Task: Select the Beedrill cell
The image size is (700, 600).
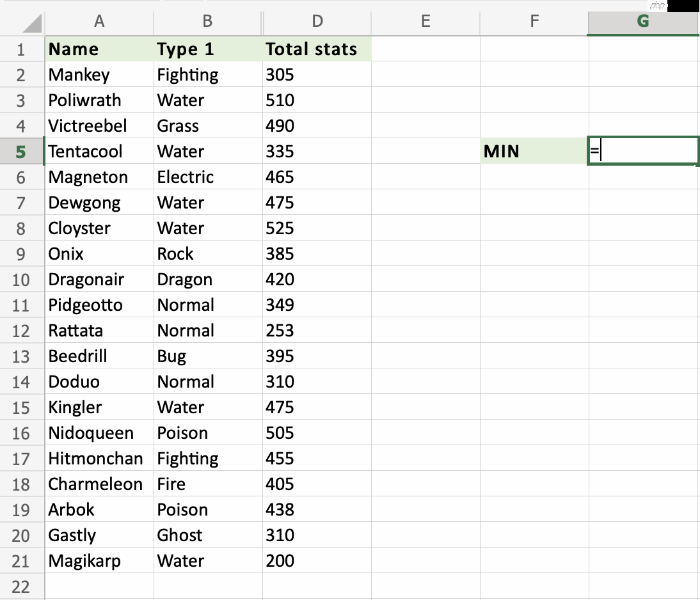Action: pos(99,356)
